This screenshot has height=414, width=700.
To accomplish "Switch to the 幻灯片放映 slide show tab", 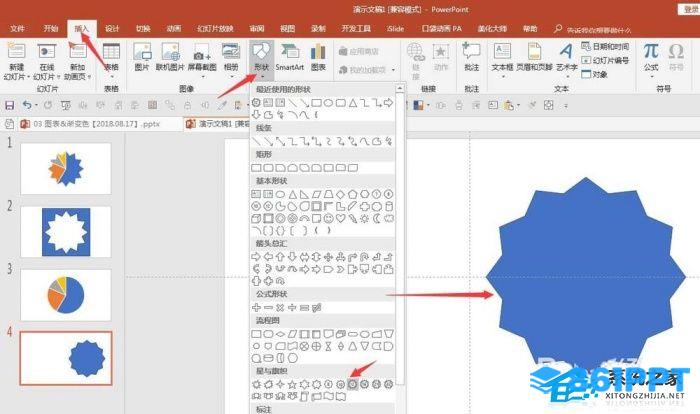I will [x=215, y=29].
